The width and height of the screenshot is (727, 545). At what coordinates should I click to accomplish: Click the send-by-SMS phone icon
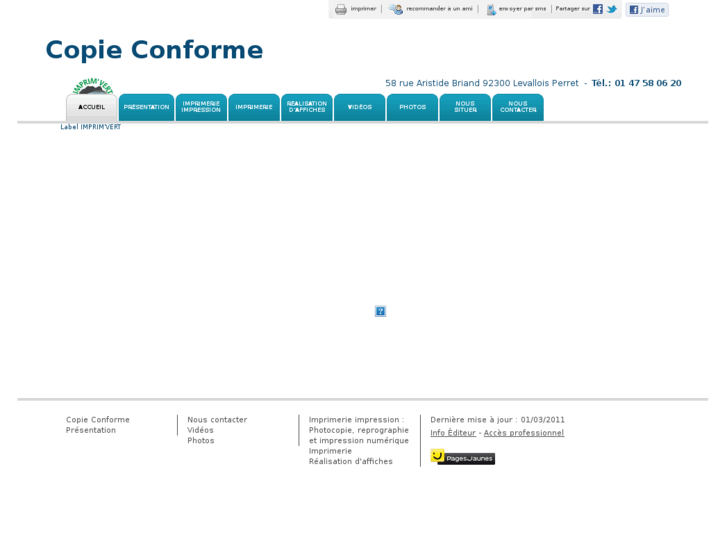tap(491, 9)
